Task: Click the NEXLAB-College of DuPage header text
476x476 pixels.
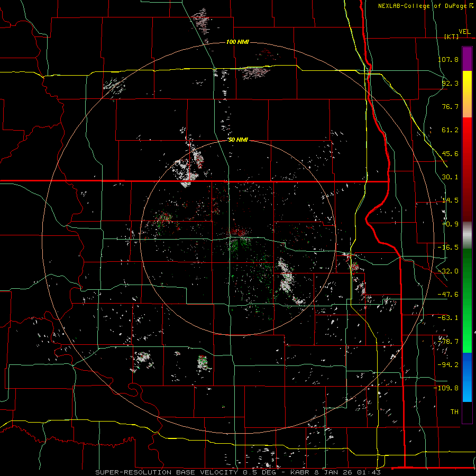Action: (423, 6)
